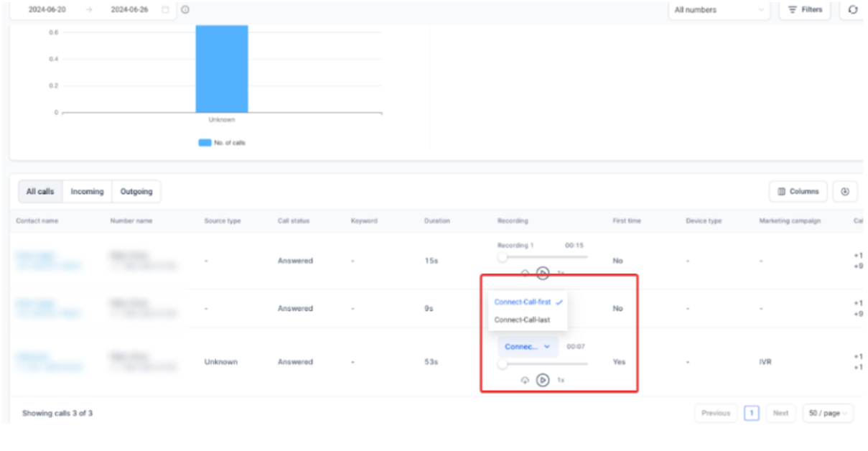Expand the All numbers dropdown

click(x=719, y=10)
